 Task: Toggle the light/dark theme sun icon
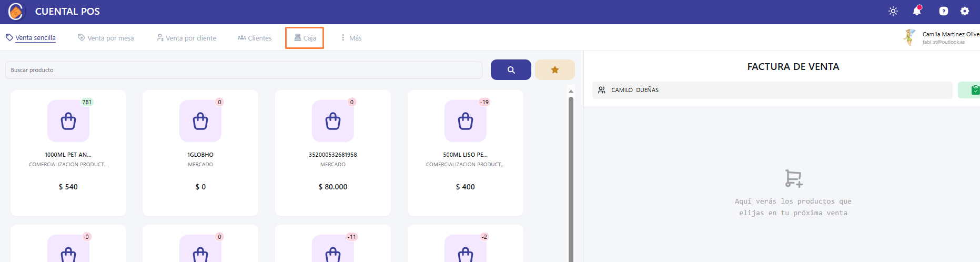point(893,11)
